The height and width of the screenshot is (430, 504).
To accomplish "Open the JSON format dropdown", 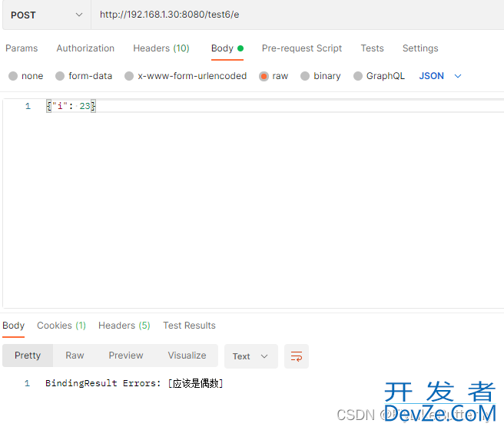I will coord(440,76).
